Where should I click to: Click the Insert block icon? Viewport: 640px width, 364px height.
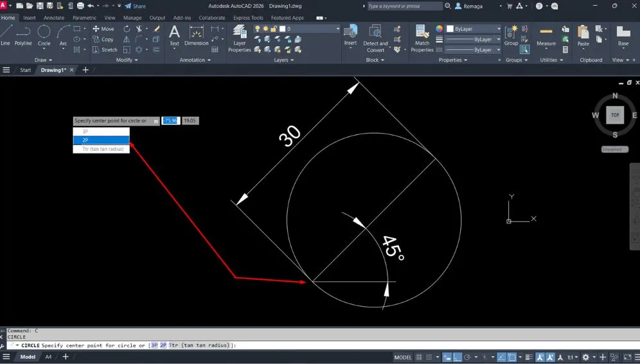click(x=350, y=32)
